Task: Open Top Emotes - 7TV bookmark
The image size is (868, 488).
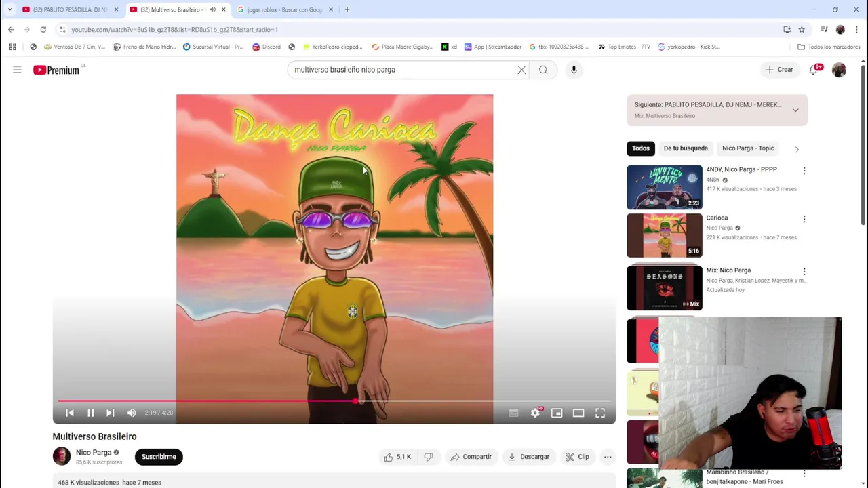Action: point(624,47)
